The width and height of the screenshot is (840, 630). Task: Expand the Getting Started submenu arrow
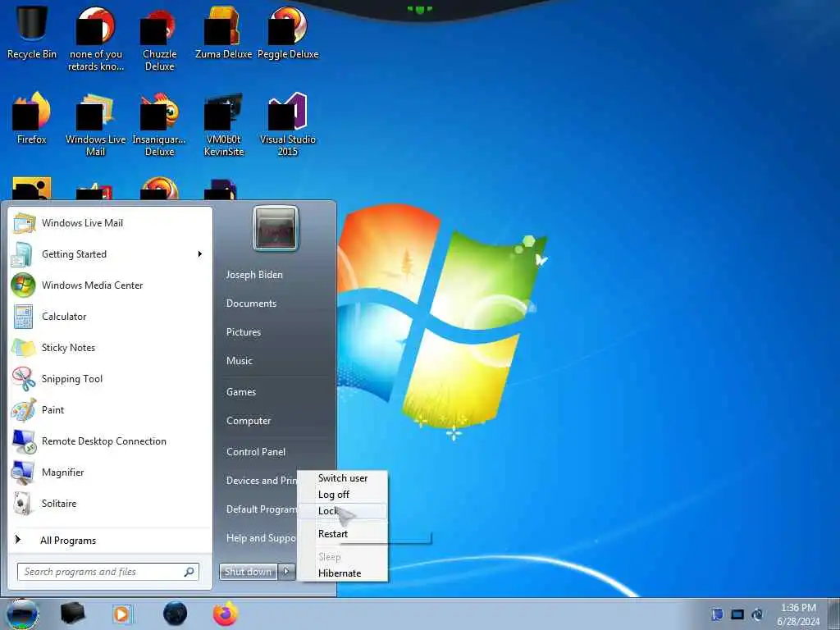click(200, 254)
